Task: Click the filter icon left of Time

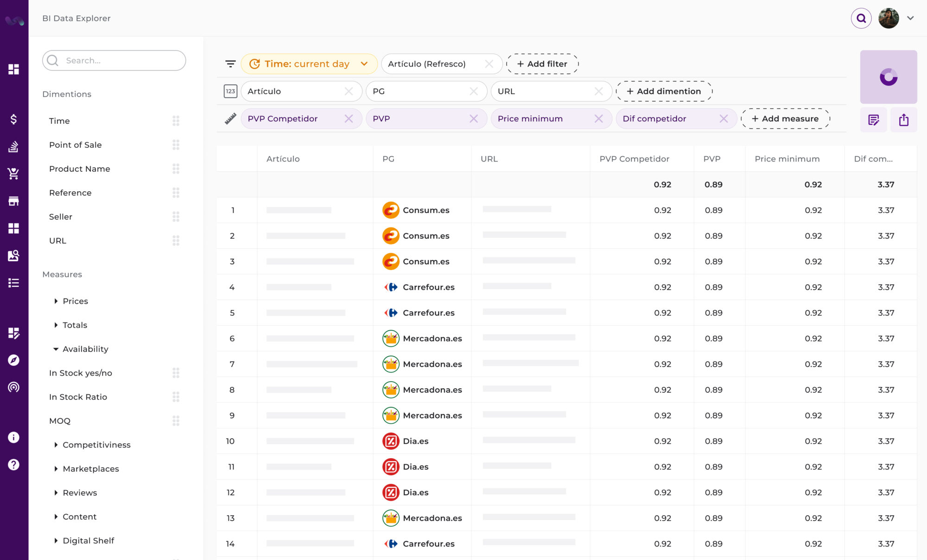Action: point(230,64)
